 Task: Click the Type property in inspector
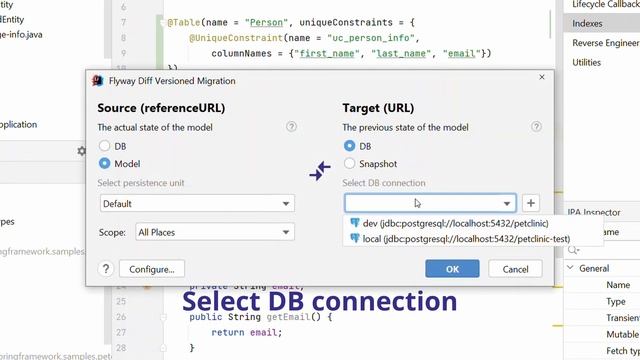[x=616, y=302]
